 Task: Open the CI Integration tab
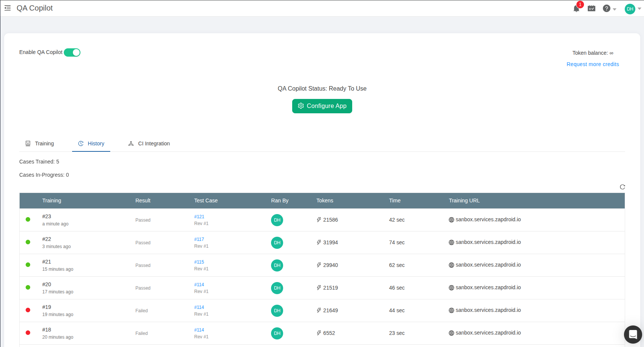tap(149, 143)
